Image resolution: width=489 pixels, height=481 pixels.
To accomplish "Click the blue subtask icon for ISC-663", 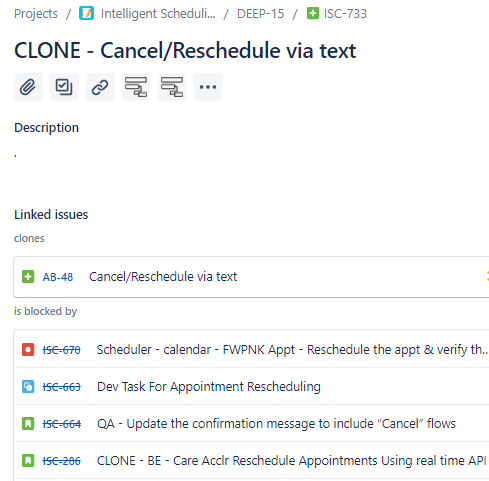I will pos(28,387).
